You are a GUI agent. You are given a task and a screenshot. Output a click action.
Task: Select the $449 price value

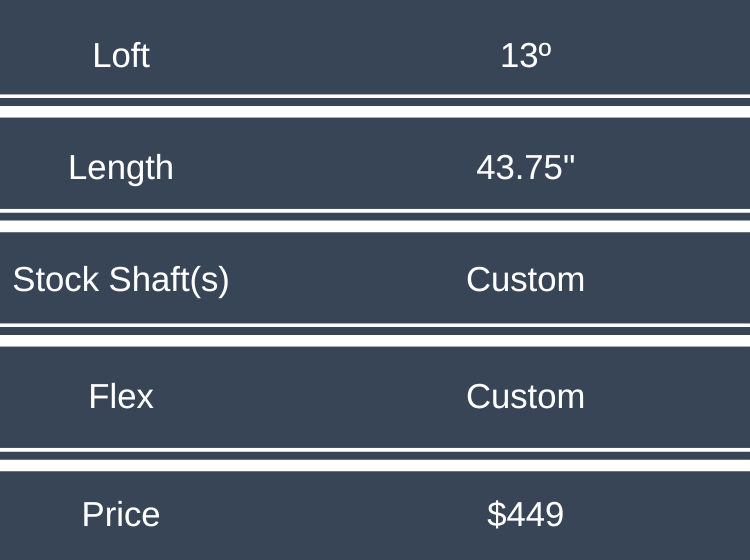pyautogui.click(x=525, y=514)
